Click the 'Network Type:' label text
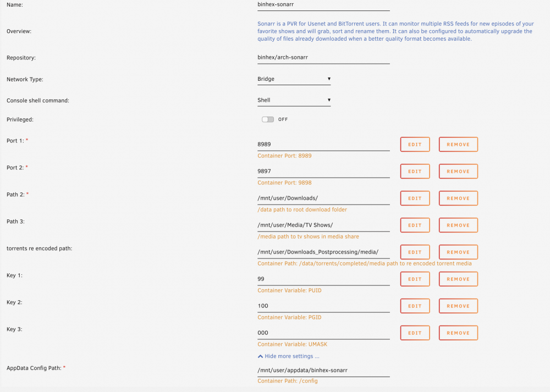Viewport: 550px width, 392px height. (25, 80)
